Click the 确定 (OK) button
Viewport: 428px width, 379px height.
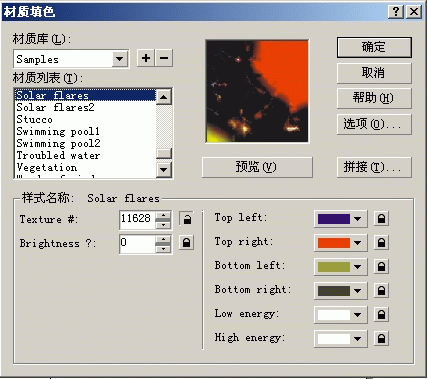click(x=374, y=47)
